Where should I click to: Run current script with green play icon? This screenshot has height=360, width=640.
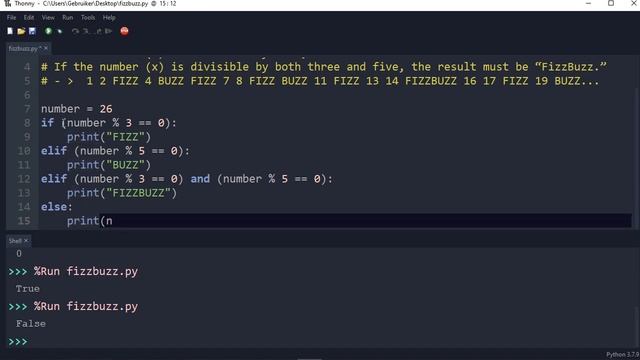(48, 31)
